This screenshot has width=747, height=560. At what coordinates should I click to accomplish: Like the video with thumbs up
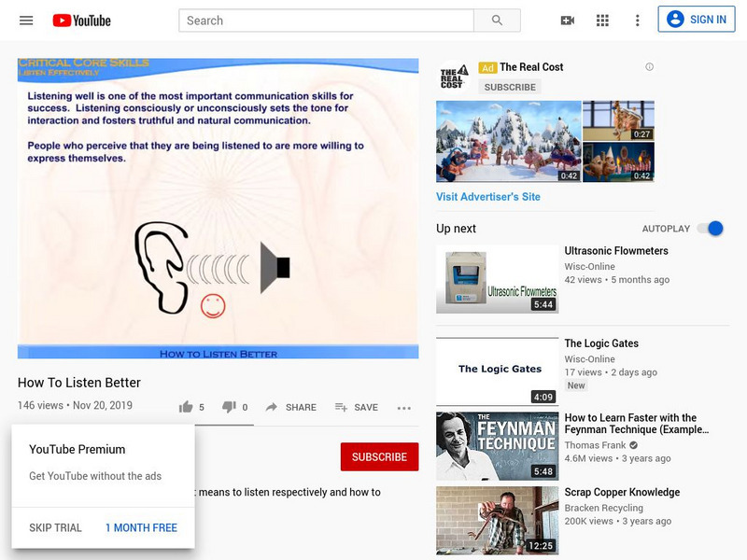coord(187,407)
